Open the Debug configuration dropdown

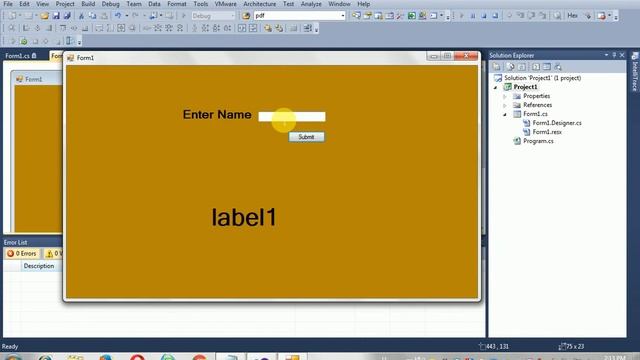(x=233, y=16)
